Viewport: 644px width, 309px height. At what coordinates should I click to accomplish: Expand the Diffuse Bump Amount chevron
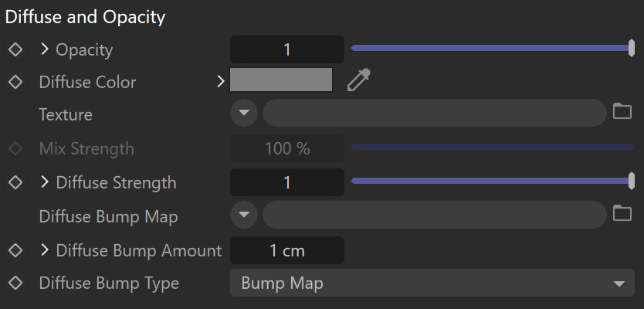coord(45,250)
